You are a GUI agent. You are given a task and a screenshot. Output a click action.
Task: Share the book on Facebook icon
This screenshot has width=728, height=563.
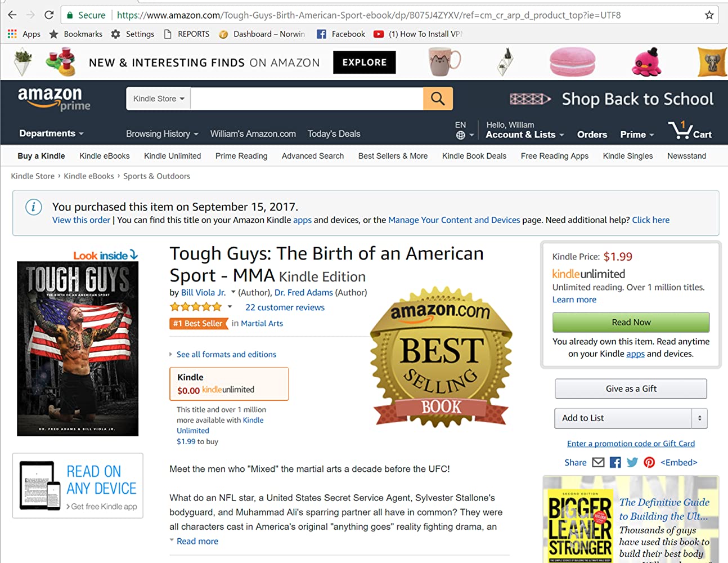pyautogui.click(x=615, y=462)
